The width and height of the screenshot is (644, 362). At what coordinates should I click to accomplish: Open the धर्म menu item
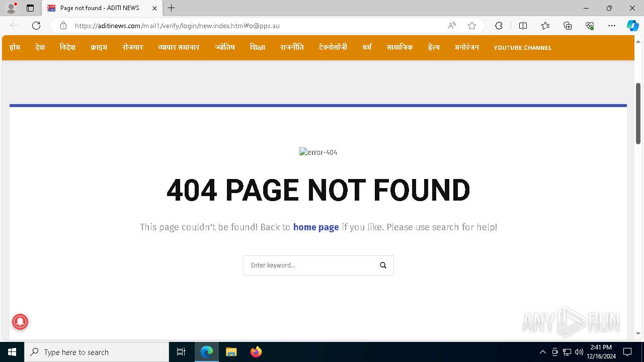(x=367, y=47)
